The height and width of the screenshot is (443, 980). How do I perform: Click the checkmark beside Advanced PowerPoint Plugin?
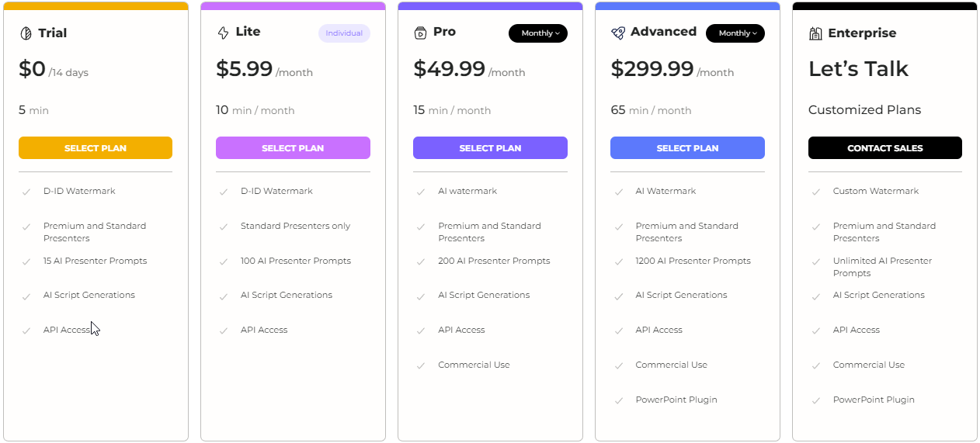tap(618, 400)
